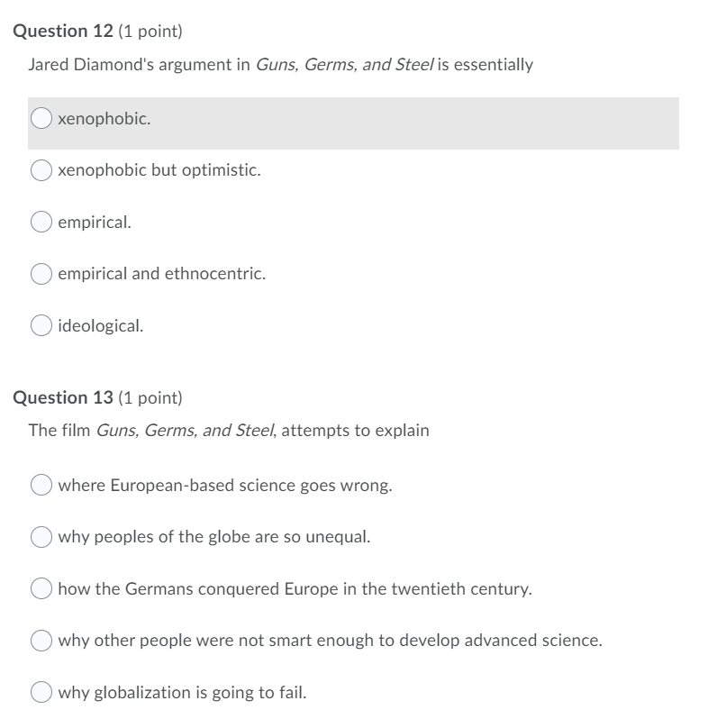Click the 'empirical.' answer label text
This screenshot has height=728, width=708.
coord(95,223)
